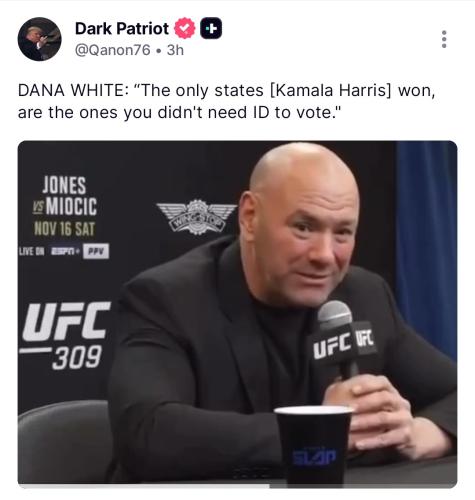Screen dimensions: 475x500
Task: Click the black Slap cup in the video
Action: (314, 445)
